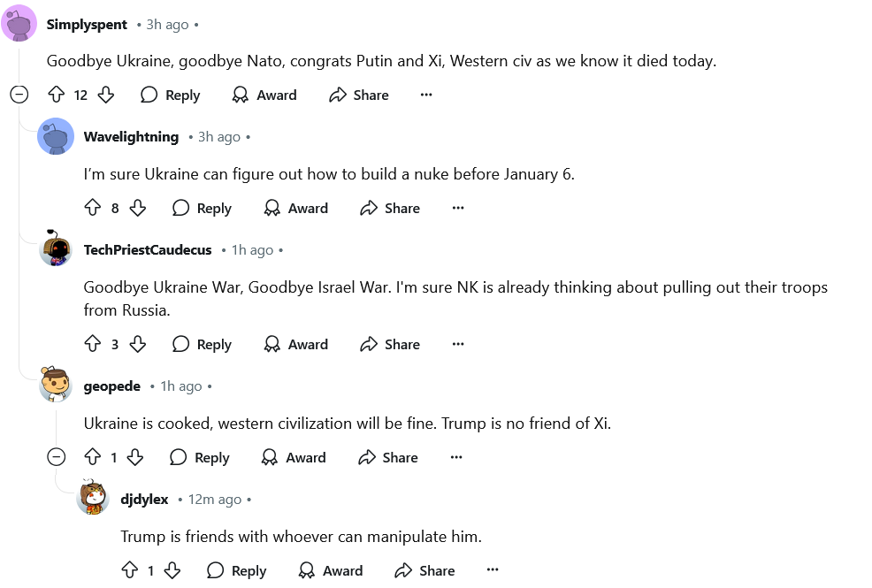
Task: Downvote TechPriestCaudecus's comment
Action: (x=138, y=344)
